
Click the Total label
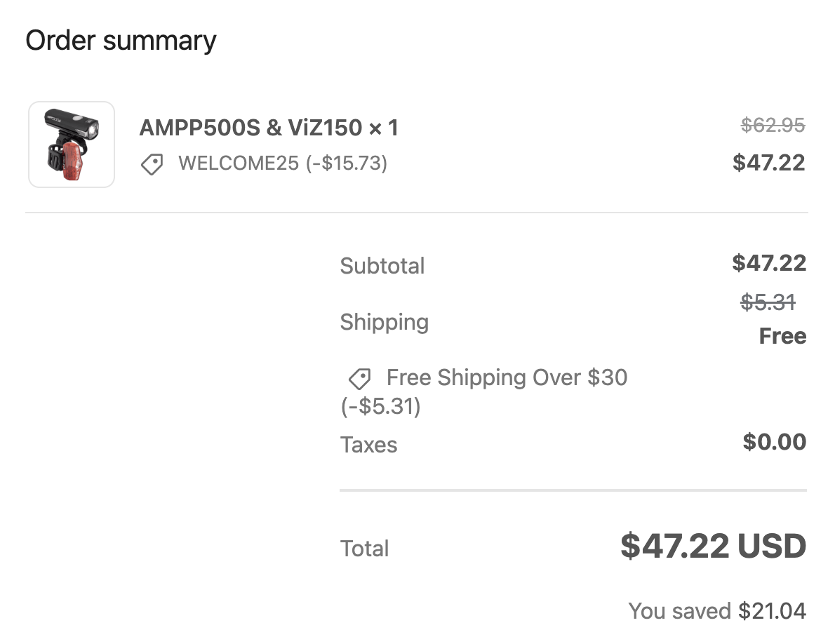(x=365, y=548)
